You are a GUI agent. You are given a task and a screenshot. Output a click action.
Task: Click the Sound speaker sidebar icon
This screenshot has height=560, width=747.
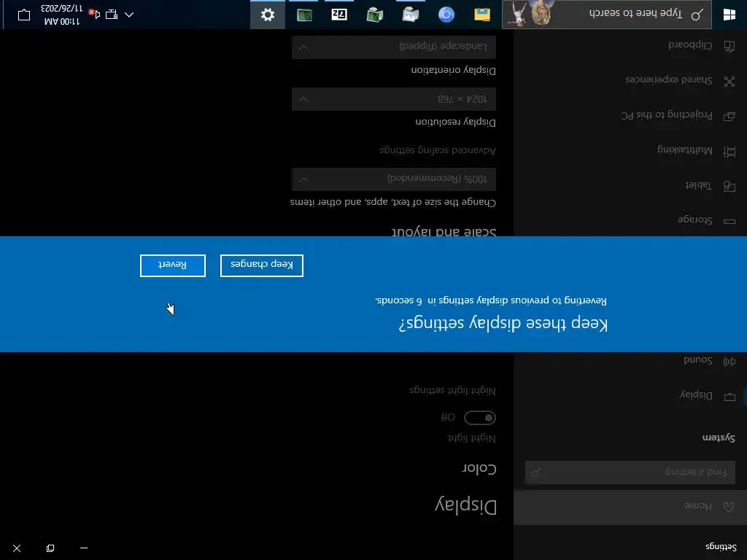729,362
